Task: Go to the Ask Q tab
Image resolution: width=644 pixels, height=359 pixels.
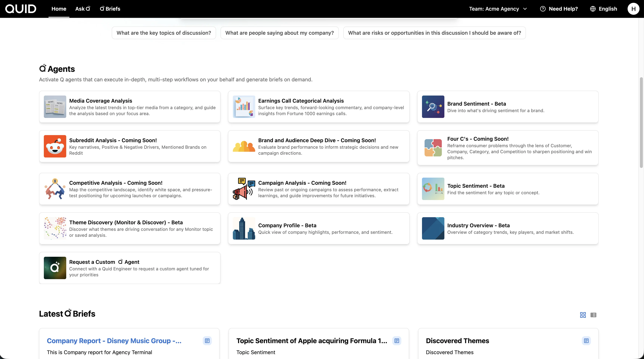Action: 83,9
